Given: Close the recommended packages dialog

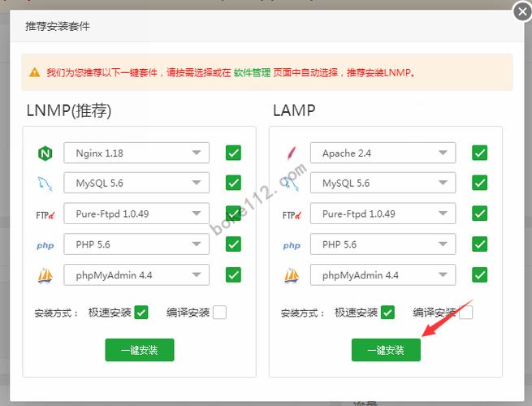Looking at the screenshot, I should 522,12.
